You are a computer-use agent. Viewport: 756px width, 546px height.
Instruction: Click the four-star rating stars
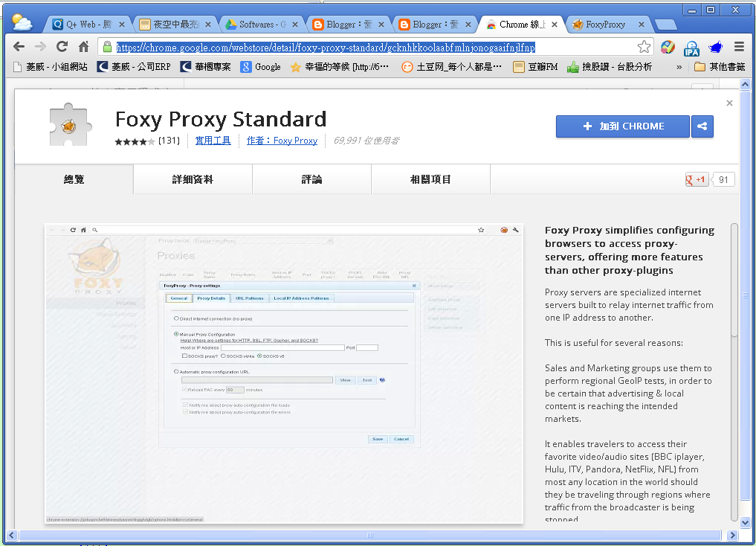135,141
